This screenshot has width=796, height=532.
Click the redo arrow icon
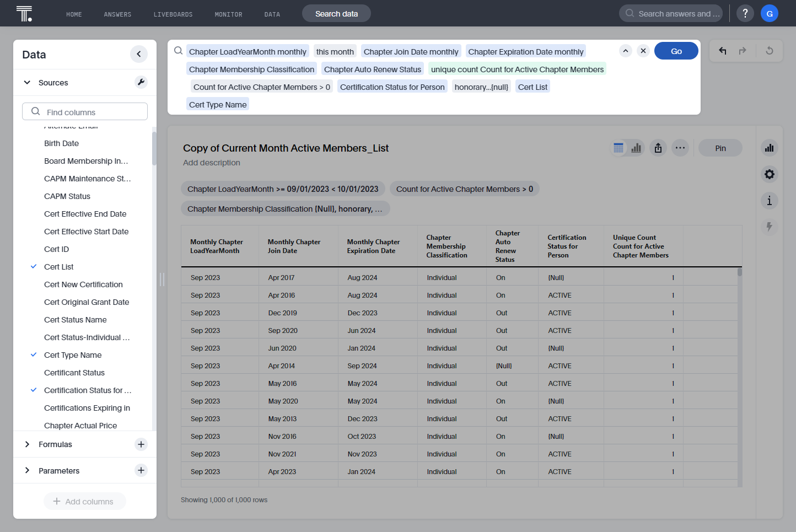pos(743,51)
